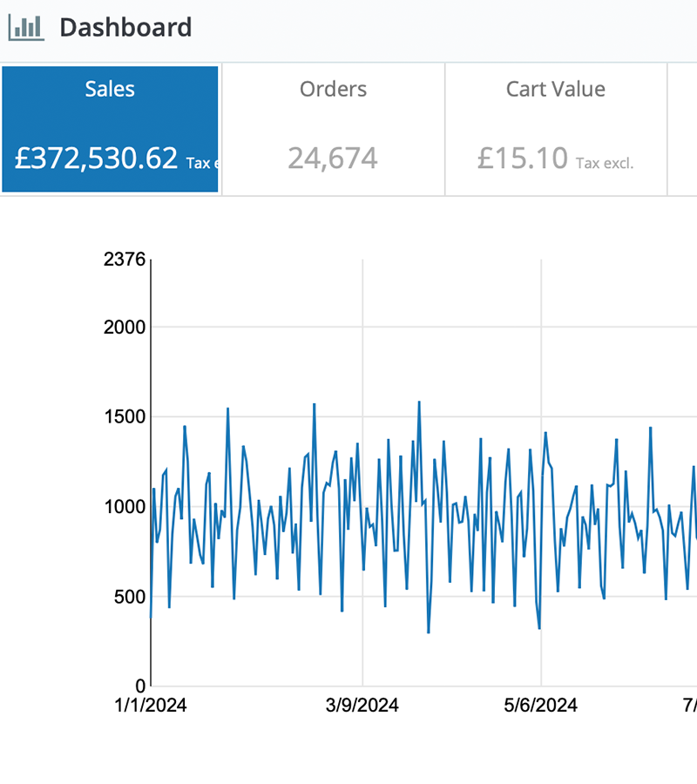Click the 0 y-axis origin label
Screen dimensions: 697x784
point(138,686)
